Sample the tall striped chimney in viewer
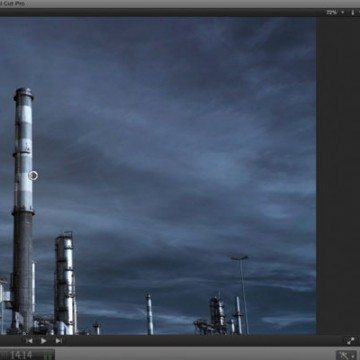 (23, 207)
